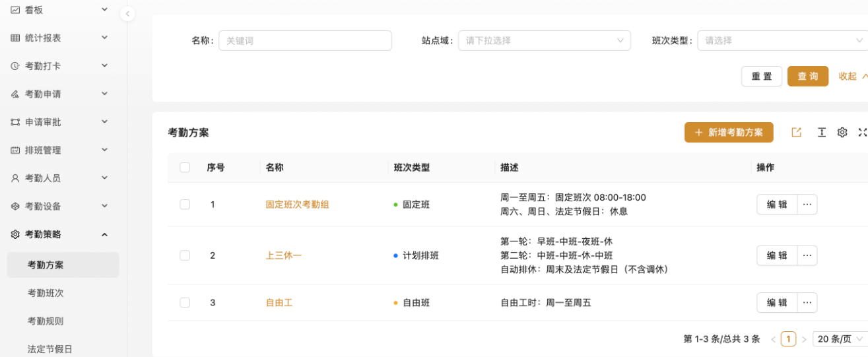Image resolution: width=868 pixels, height=357 pixels.
Task: Open column settings gear icon
Action: tap(842, 133)
